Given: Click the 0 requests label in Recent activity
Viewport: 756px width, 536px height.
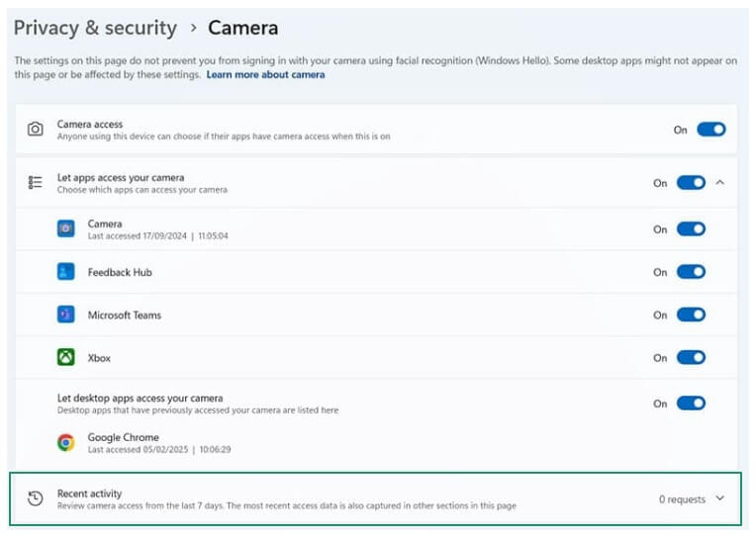Looking at the screenshot, I should click(682, 499).
